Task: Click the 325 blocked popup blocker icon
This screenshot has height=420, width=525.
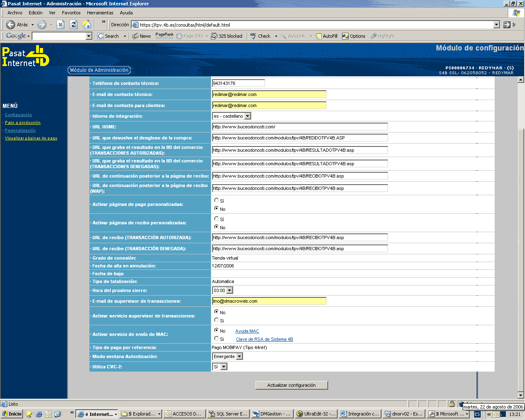Action: (x=214, y=36)
